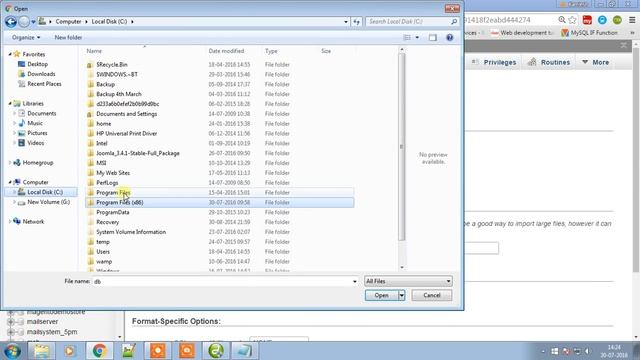Expand the Network node
Screen dimensions: 640x360
coord(10,222)
